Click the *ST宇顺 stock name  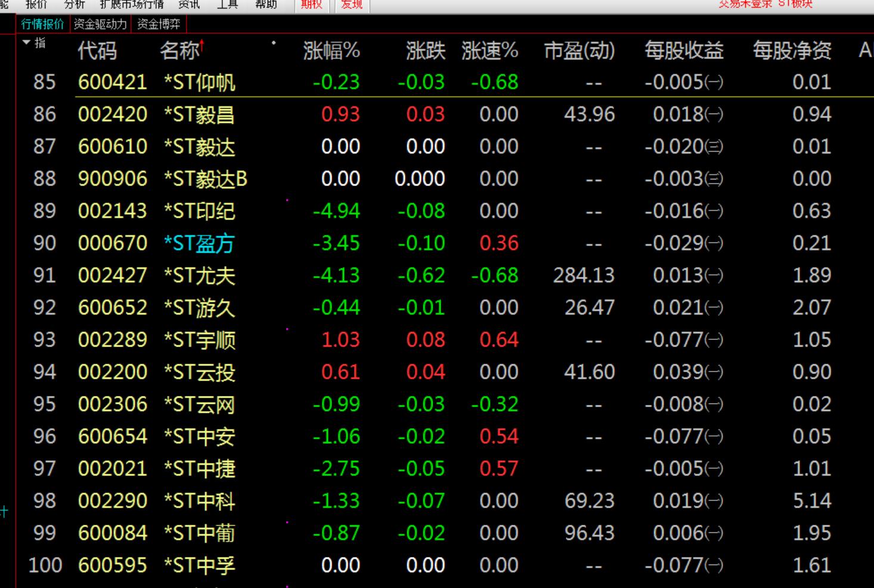coord(200,339)
